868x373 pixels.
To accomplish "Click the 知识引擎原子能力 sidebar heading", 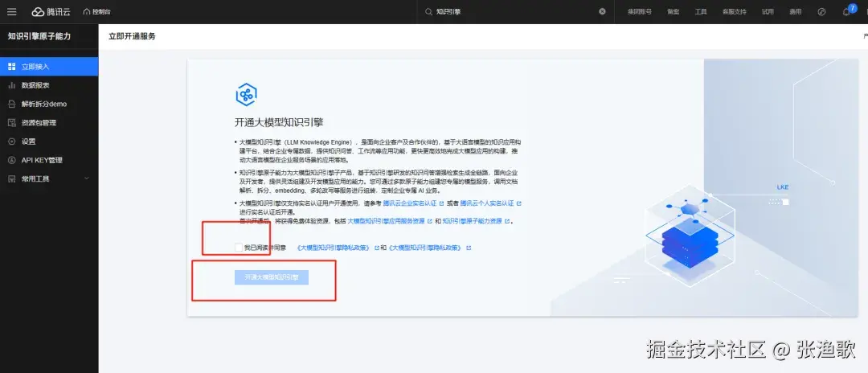I will (39, 36).
